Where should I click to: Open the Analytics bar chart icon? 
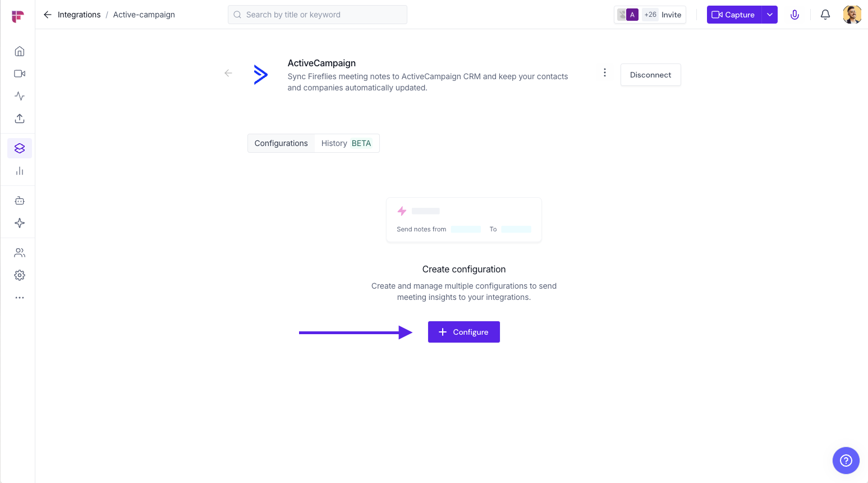coord(20,171)
